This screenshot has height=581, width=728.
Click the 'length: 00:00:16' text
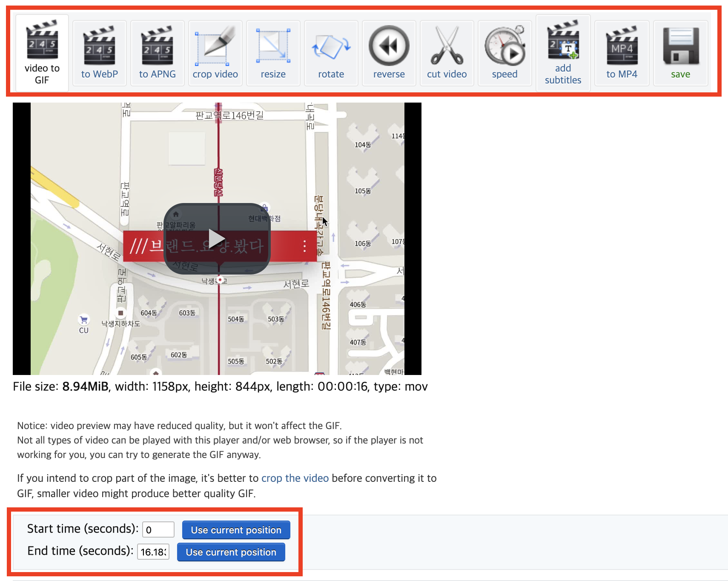pyautogui.click(x=322, y=386)
